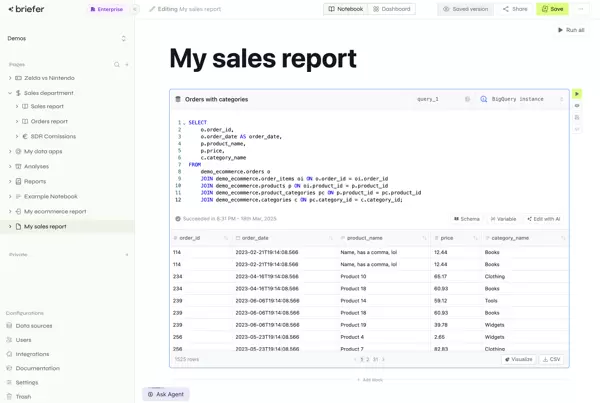Expand the Zelda vs Nintendo page
This screenshot has width=600, height=403.
10,78
